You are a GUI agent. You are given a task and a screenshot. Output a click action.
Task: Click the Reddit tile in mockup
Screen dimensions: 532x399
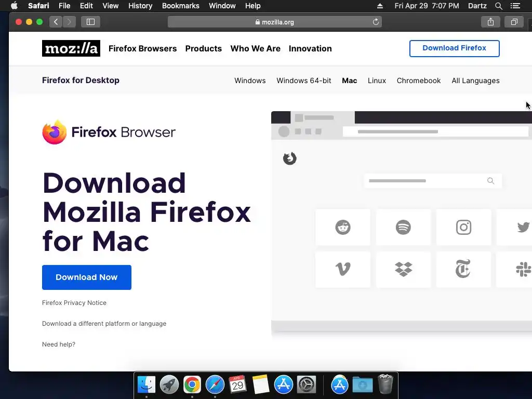click(x=343, y=227)
